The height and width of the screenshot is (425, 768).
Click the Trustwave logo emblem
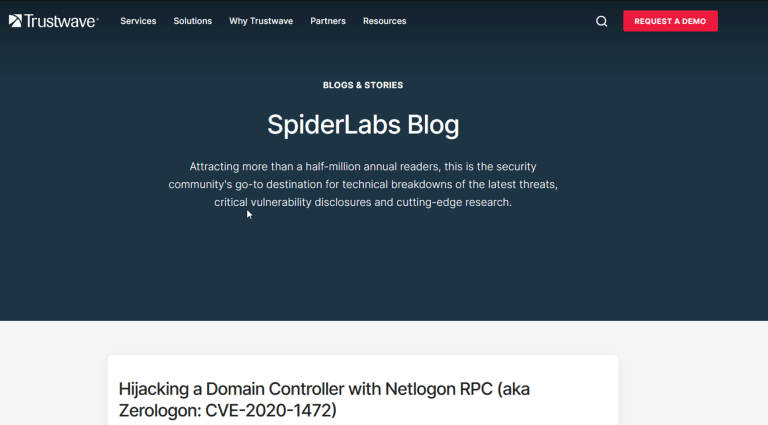point(15,21)
